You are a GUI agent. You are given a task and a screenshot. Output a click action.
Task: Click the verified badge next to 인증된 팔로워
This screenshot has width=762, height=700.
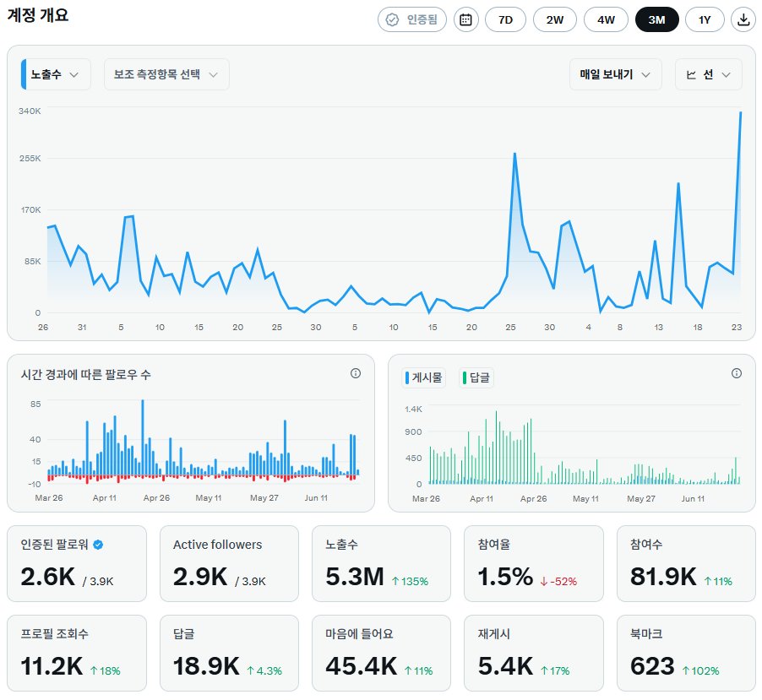(98, 545)
